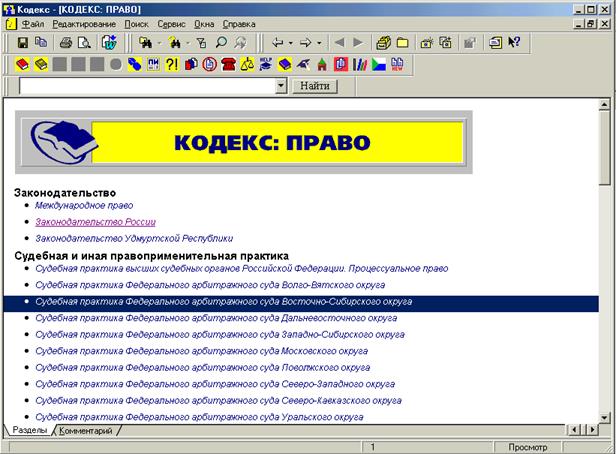
Task: Click the second yellow binoculars icon
Action: coord(174,42)
